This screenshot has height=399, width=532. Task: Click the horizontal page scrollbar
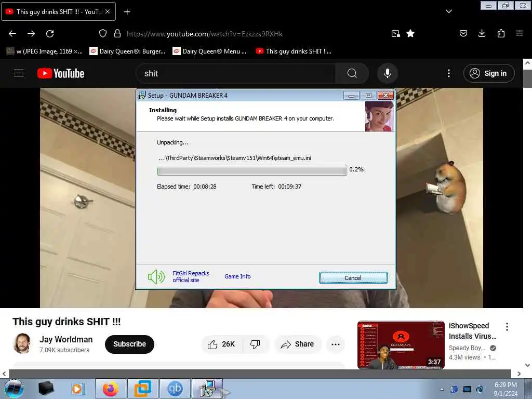point(260,374)
